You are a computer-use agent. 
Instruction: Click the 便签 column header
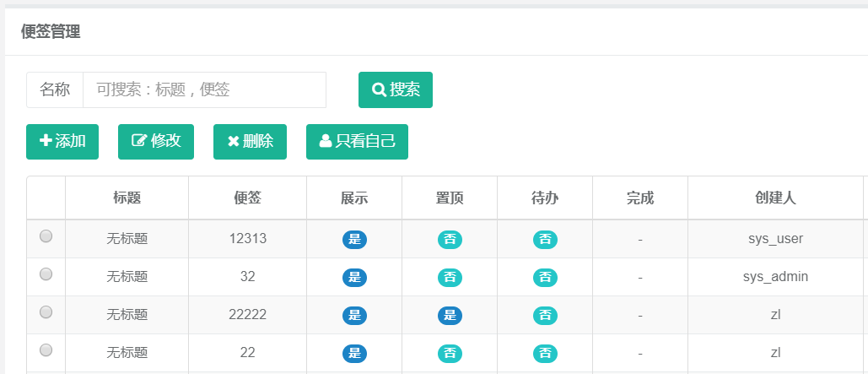point(247,198)
